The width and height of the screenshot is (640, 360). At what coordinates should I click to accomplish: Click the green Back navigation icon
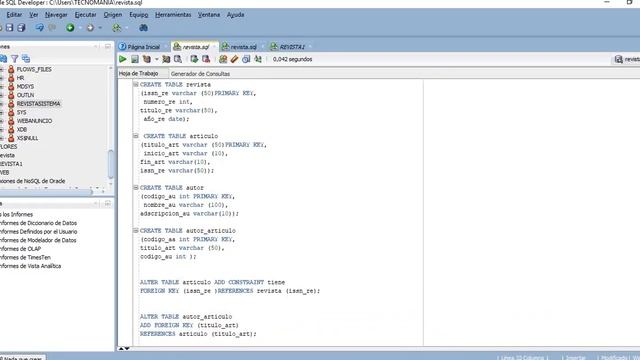point(70,27)
